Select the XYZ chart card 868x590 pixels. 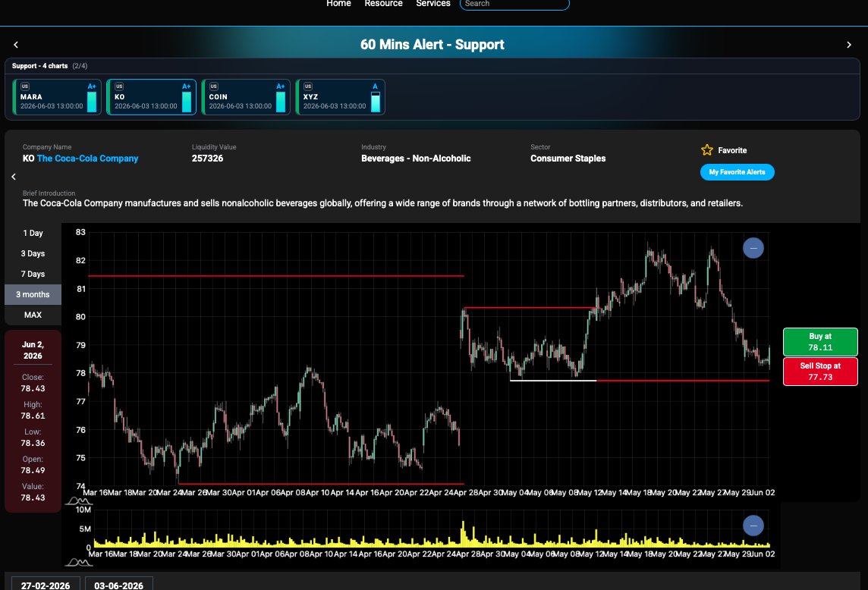coord(340,97)
